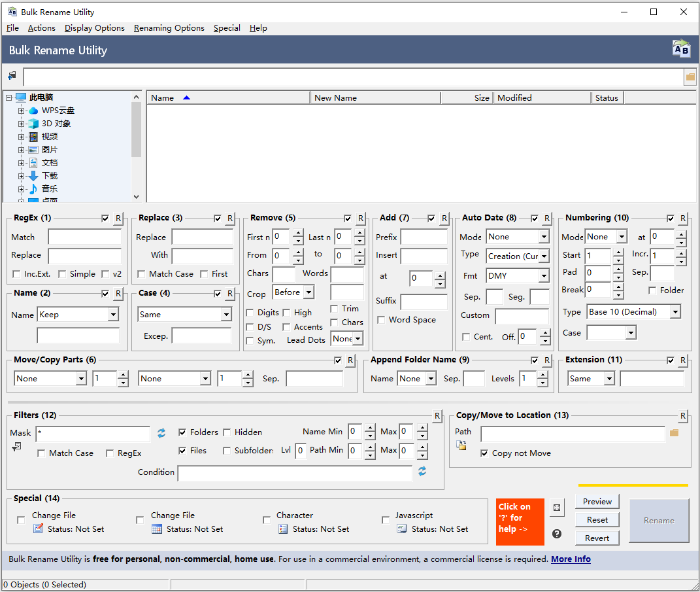700x592 pixels.
Task: Click the navigate-up icon left of path bar
Action: coord(12,76)
